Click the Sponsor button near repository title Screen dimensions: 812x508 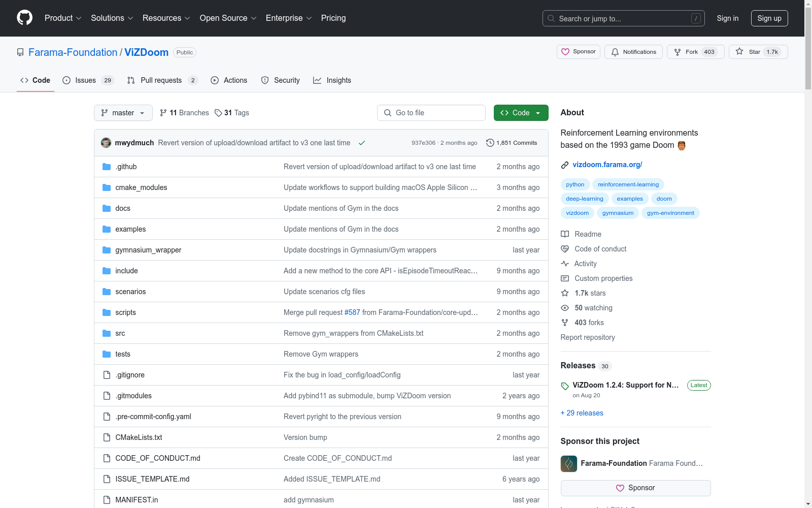[579, 52]
